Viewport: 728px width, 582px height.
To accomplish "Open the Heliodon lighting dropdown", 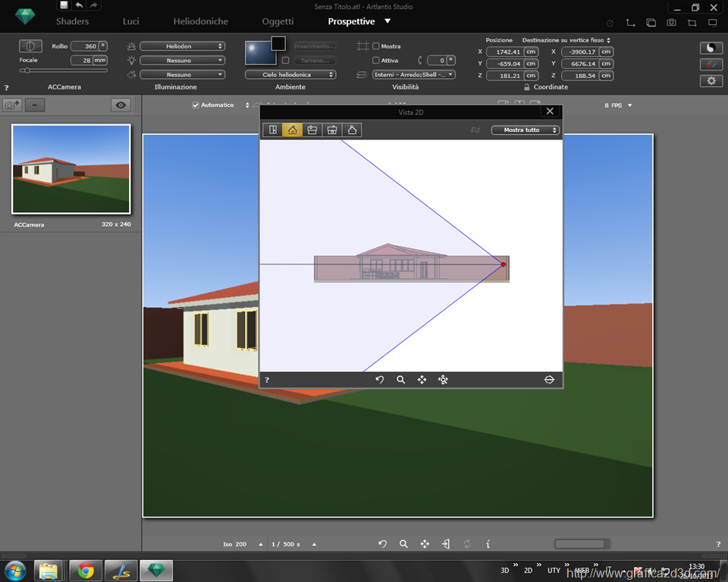I will tap(183, 46).
